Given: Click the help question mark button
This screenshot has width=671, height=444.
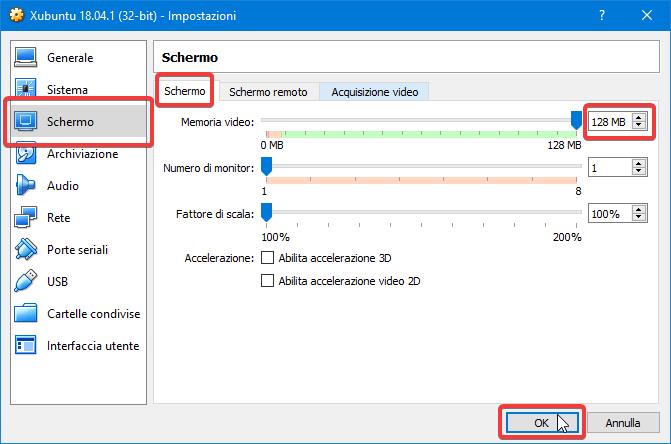Looking at the screenshot, I should (x=602, y=15).
